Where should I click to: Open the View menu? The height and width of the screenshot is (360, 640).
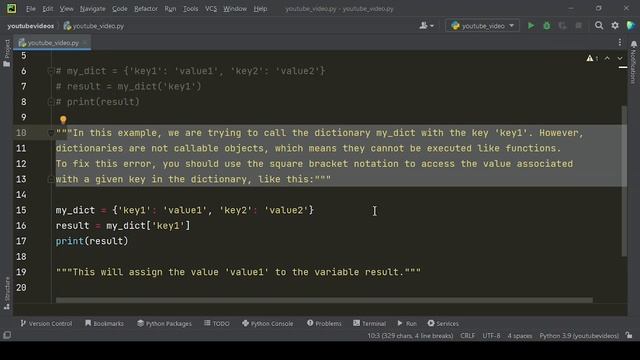(x=67, y=9)
